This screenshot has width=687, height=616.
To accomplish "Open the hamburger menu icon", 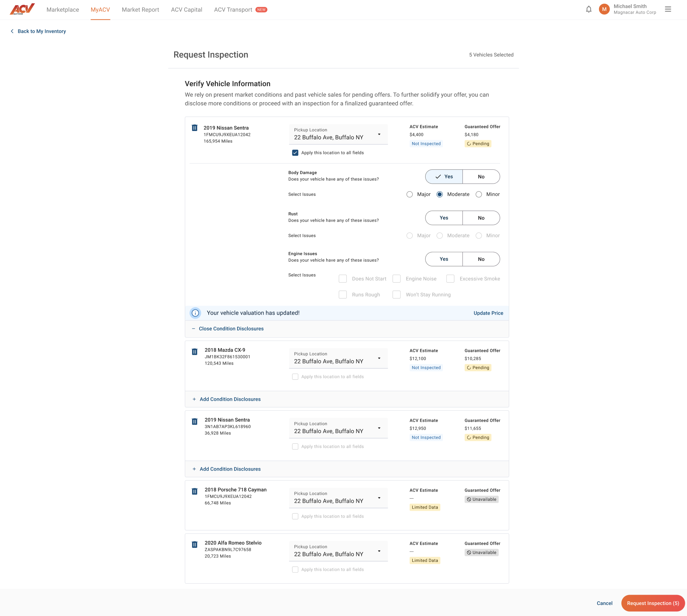I will tap(668, 10).
